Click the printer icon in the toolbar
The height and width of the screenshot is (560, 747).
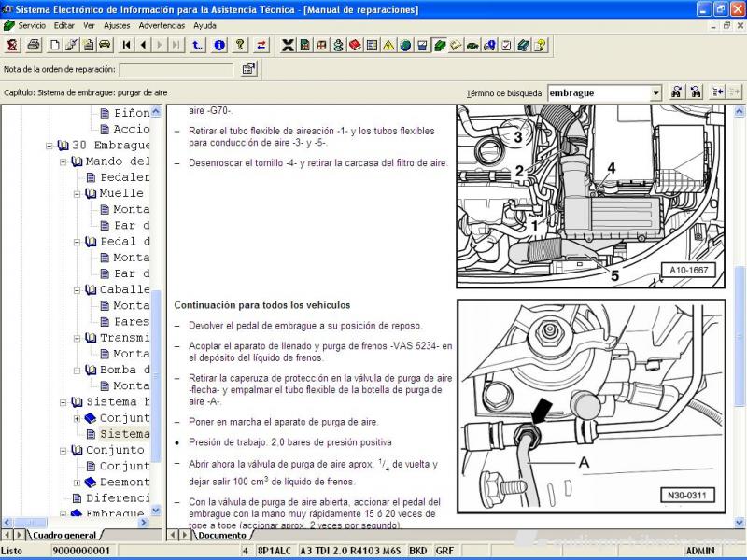click(x=34, y=45)
